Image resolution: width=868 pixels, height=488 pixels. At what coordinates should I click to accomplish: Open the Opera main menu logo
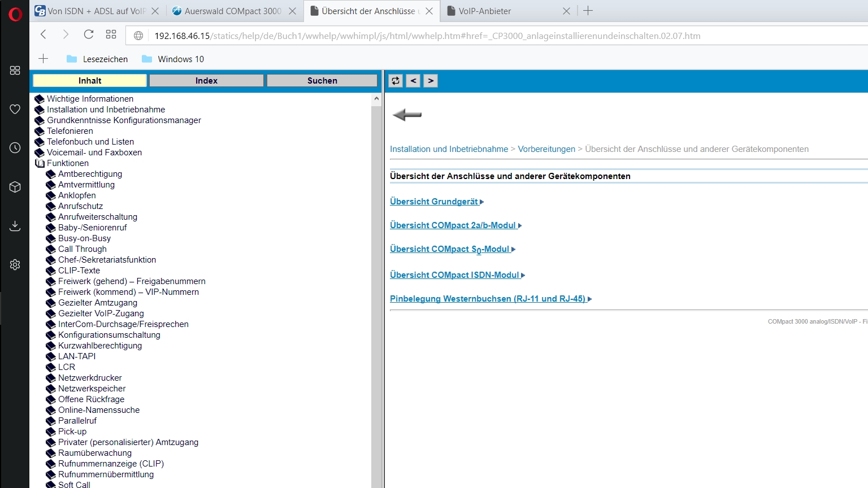coord(15,14)
